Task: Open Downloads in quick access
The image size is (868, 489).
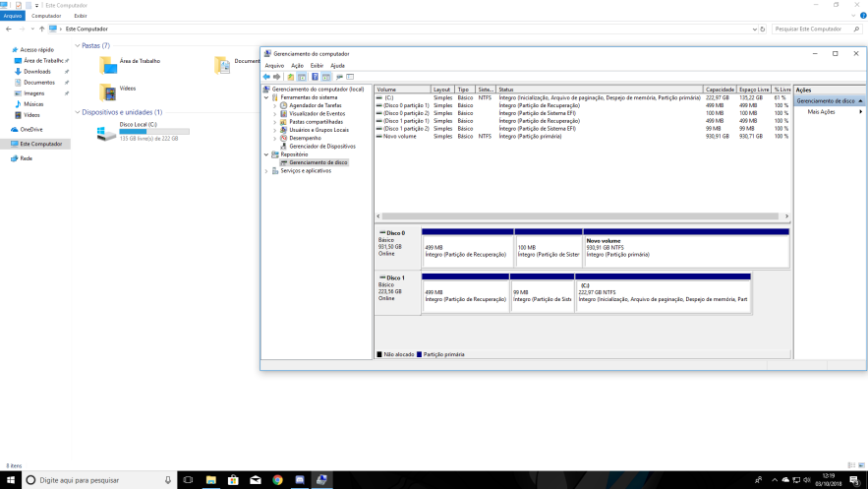Action: pyautogui.click(x=36, y=72)
